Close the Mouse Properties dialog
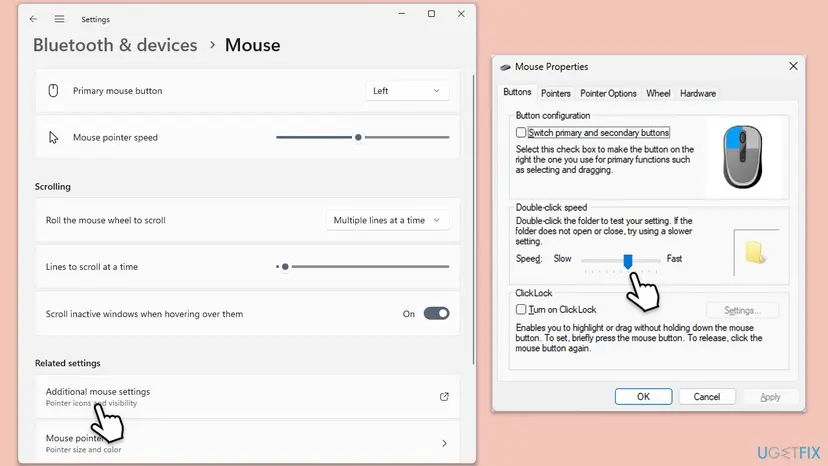The image size is (828, 466). coord(793,66)
